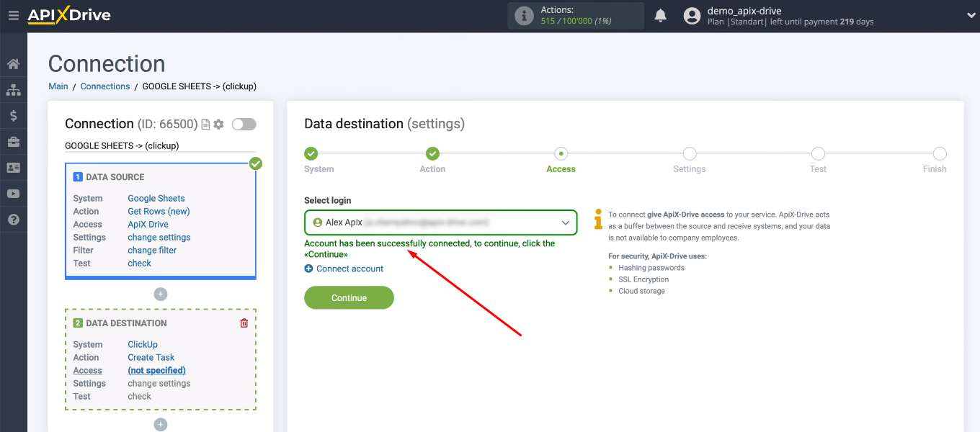Click the Main breadcrumb link

tap(58, 86)
